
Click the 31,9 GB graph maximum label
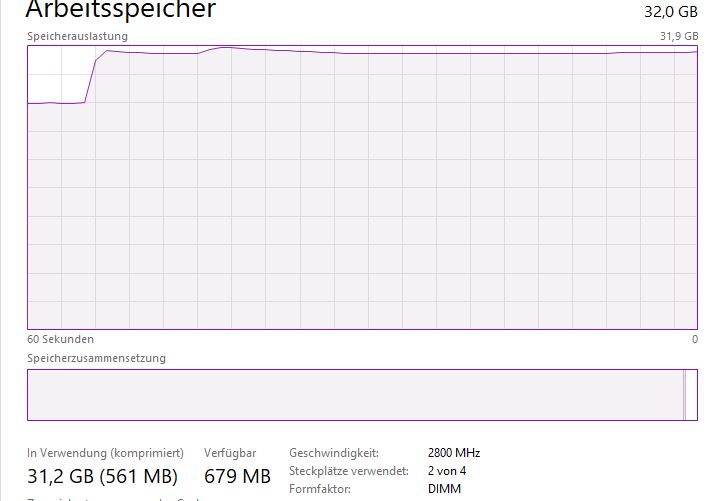pos(679,36)
